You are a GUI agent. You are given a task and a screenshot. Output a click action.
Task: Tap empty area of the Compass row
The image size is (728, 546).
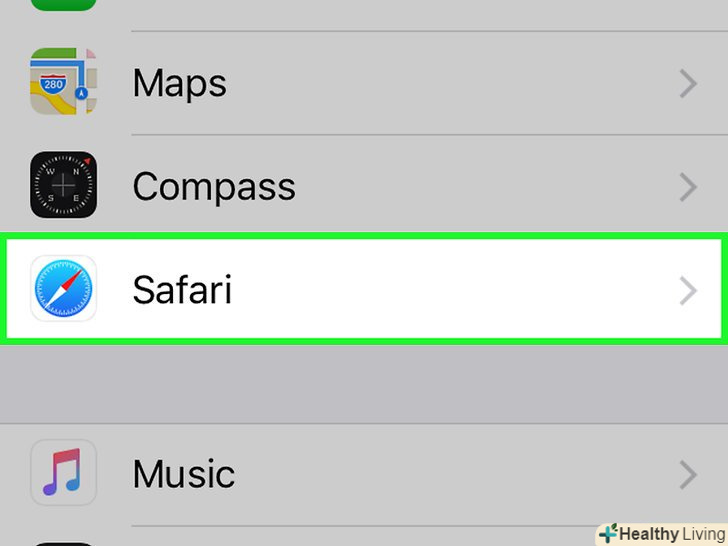click(x=480, y=187)
